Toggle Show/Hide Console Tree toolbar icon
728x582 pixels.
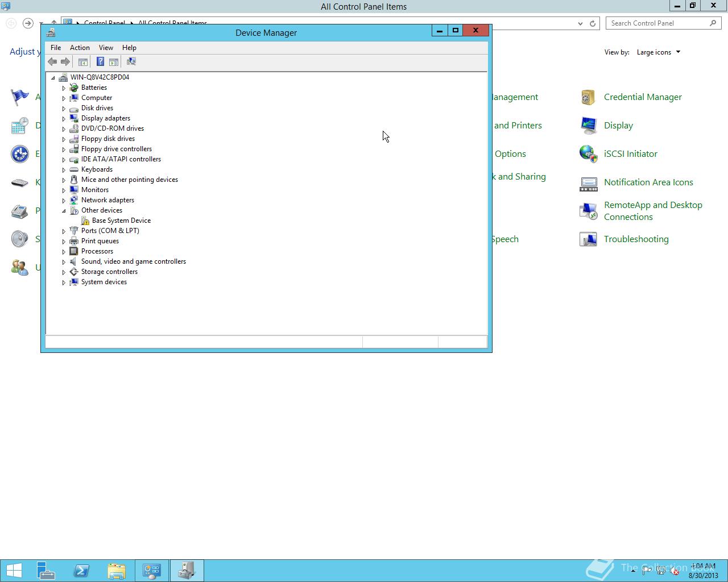click(83, 61)
